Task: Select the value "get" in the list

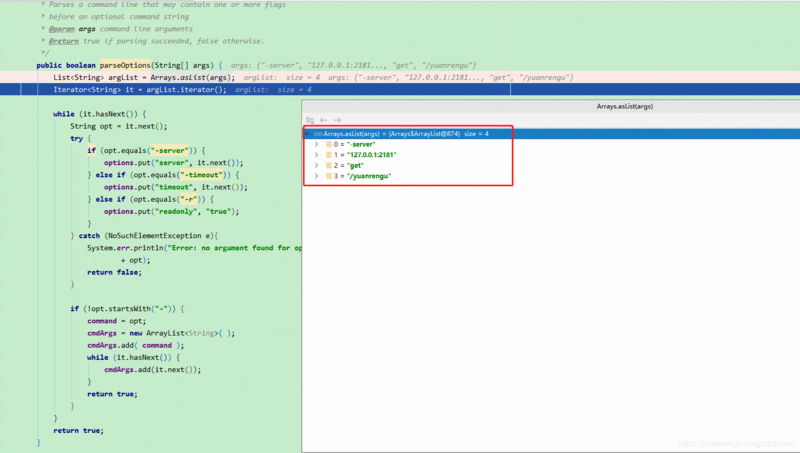Action: pos(355,165)
